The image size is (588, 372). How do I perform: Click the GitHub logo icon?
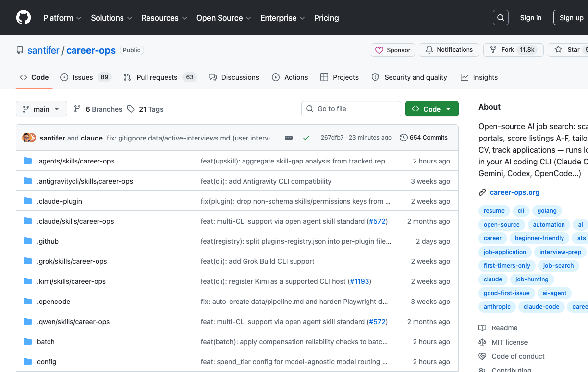tap(23, 18)
